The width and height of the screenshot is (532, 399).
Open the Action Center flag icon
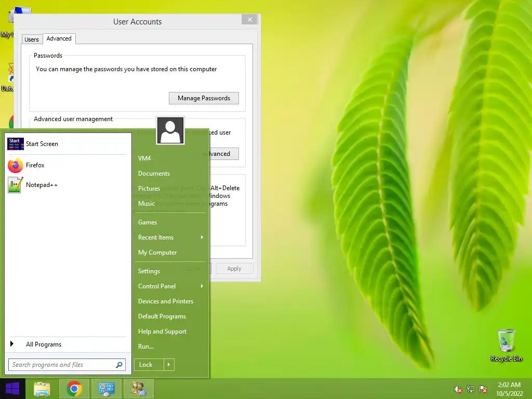(x=483, y=389)
